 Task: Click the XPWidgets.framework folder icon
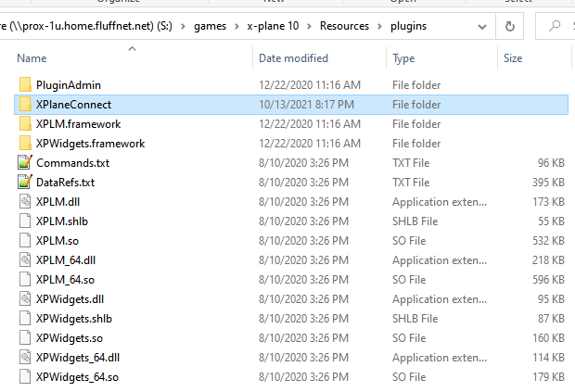tap(25, 143)
